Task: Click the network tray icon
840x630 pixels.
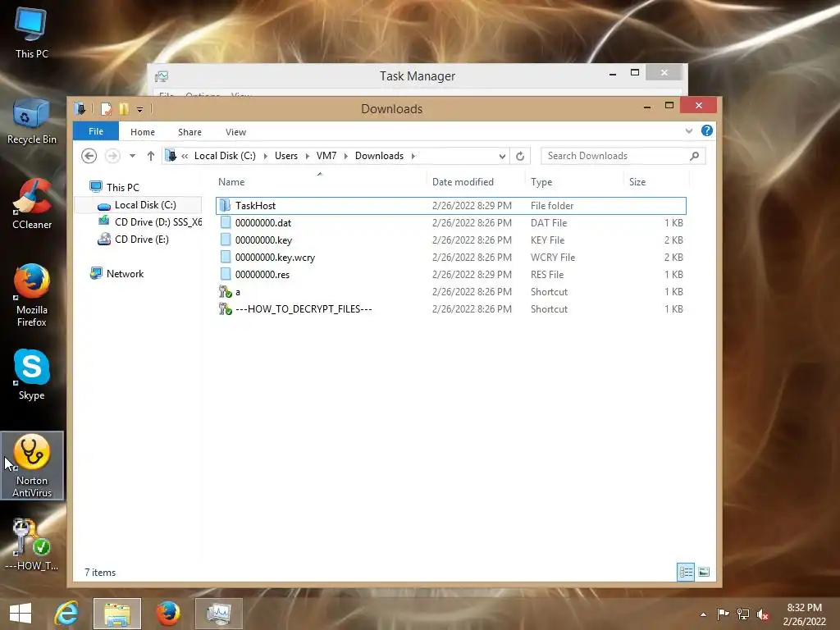Action: [743, 614]
